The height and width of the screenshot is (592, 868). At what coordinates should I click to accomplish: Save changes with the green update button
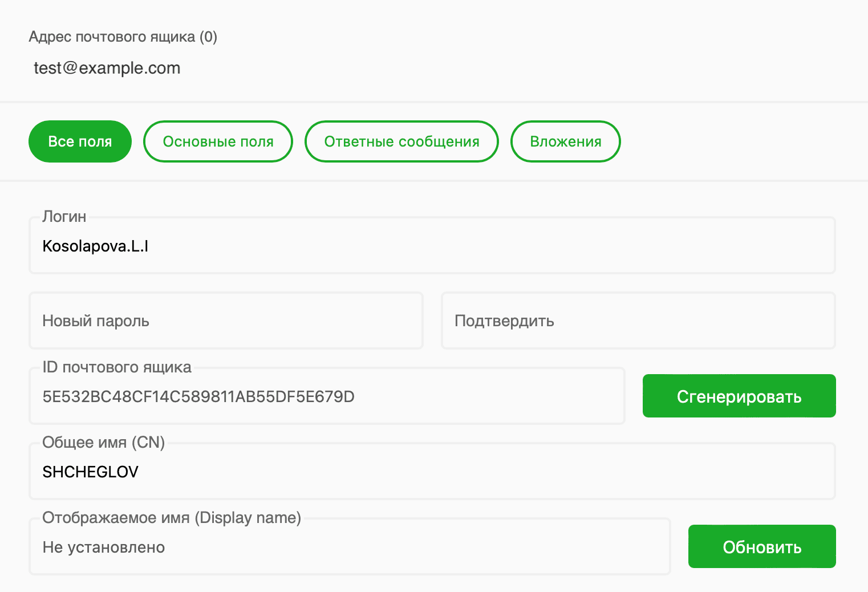[762, 546]
